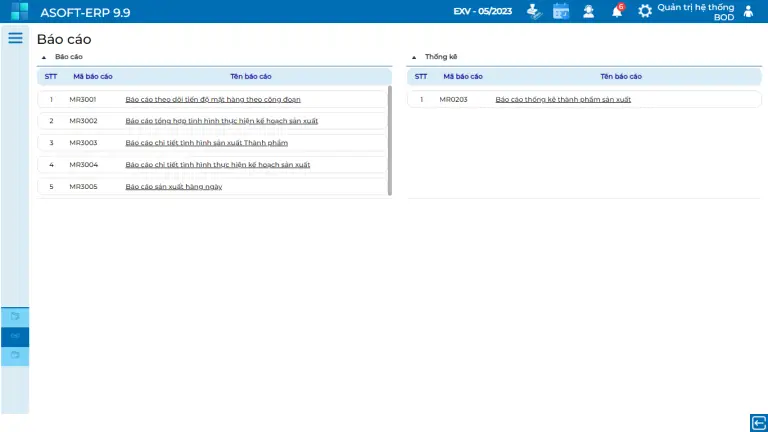768x432 pixels.
Task: Open report MR3001 tiến độ mặt hàng
Action: (x=212, y=99)
